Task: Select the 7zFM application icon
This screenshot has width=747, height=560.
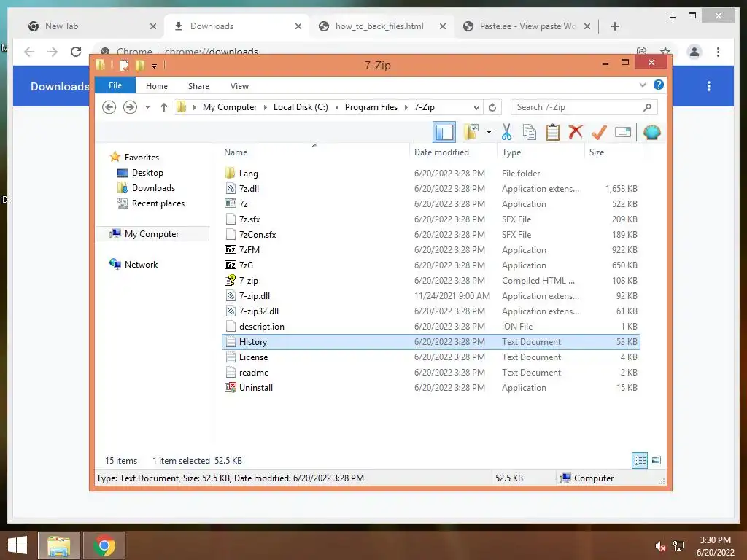Action: [231, 249]
